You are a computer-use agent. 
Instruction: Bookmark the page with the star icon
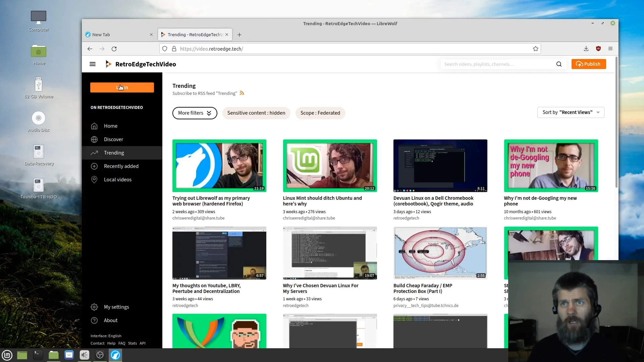tap(536, 49)
